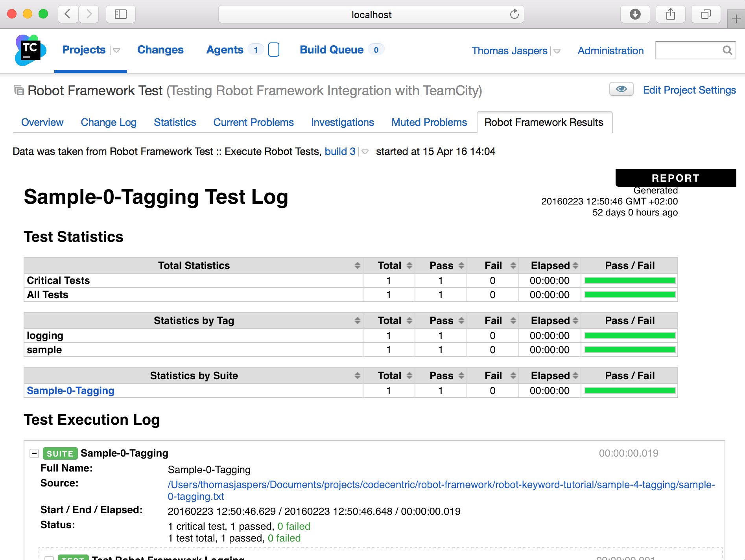
Task: Open the Current Problems tab
Action: 253,122
